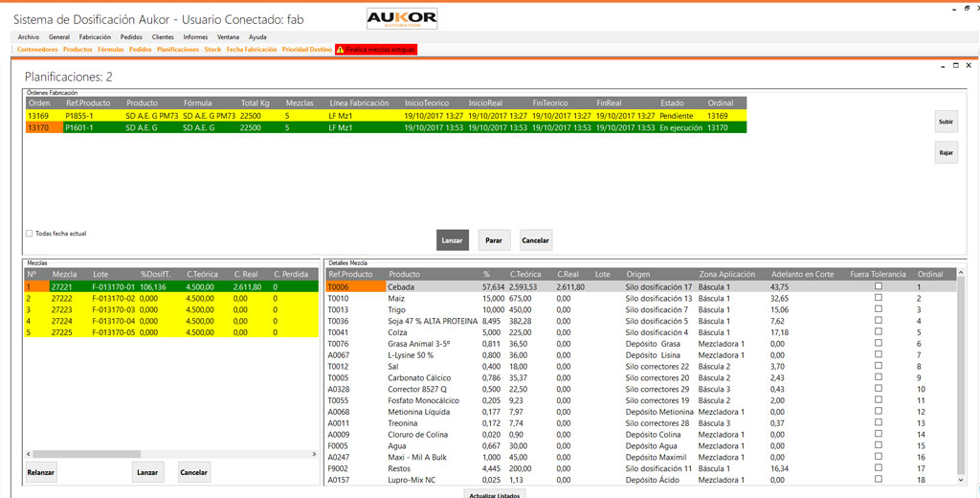The image size is (980, 498).
Task: Select order row 13169
Action: [386, 116]
